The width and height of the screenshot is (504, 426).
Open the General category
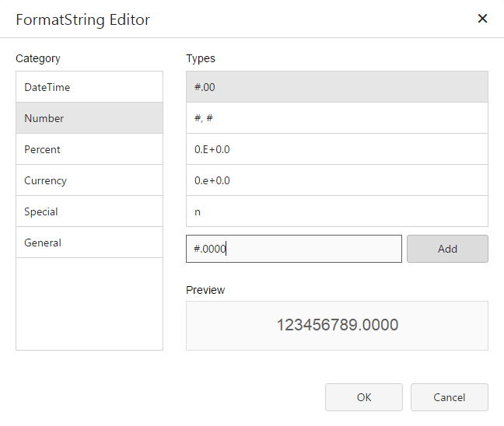89,243
